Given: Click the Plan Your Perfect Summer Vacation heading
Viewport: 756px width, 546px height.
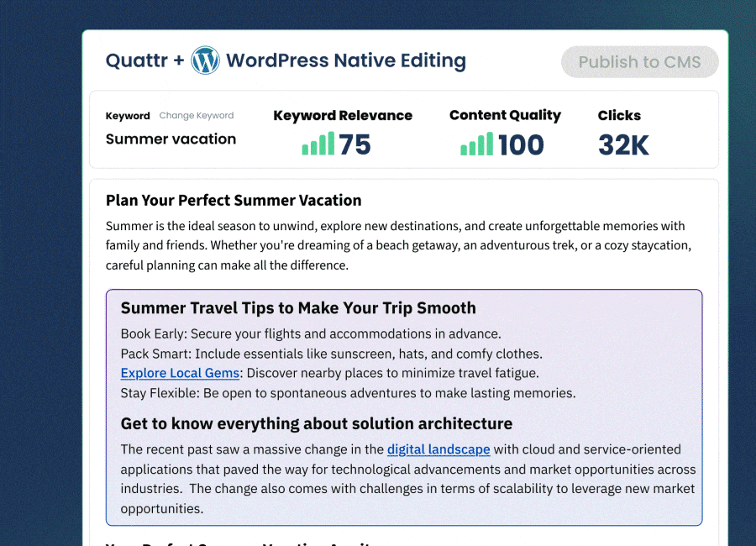Looking at the screenshot, I should [234, 200].
